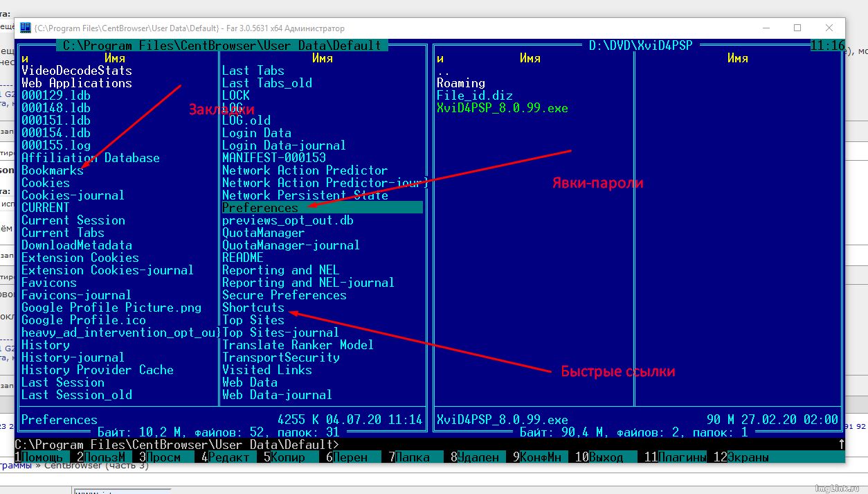Select the highlighted Preferences file

[x=323, y=208]
